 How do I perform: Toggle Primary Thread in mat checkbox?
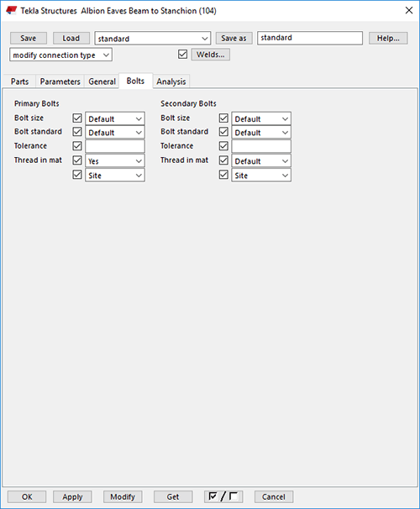[77, 160]
